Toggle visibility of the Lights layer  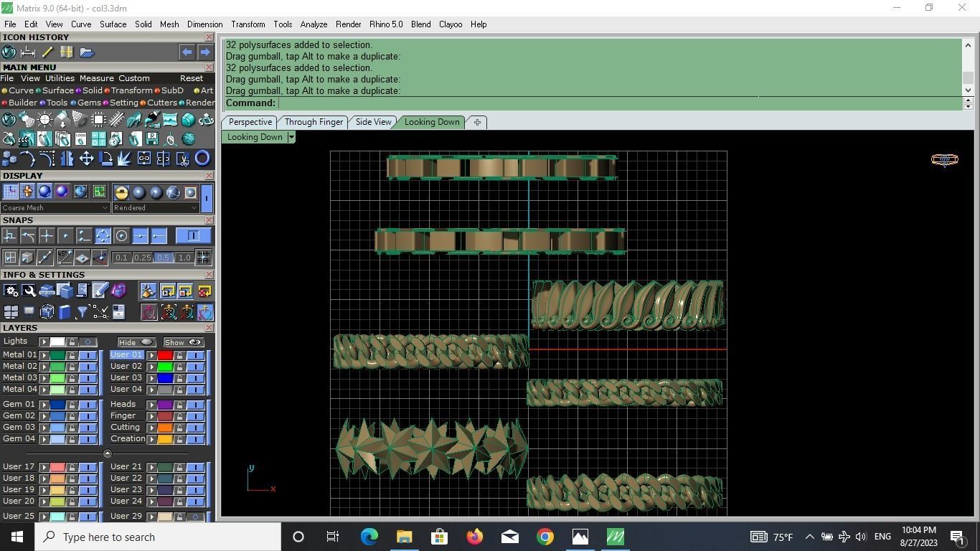pyautogui.click(x=88, y=342)
